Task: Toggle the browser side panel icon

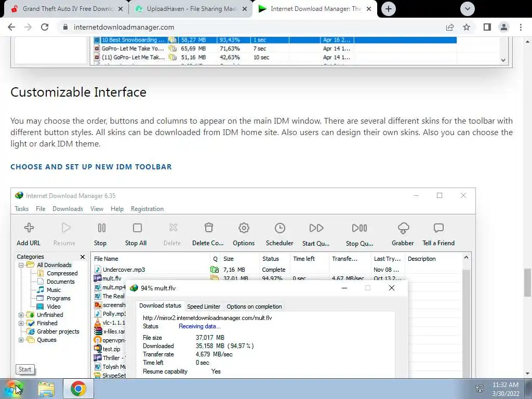Action: pos(487,27)
